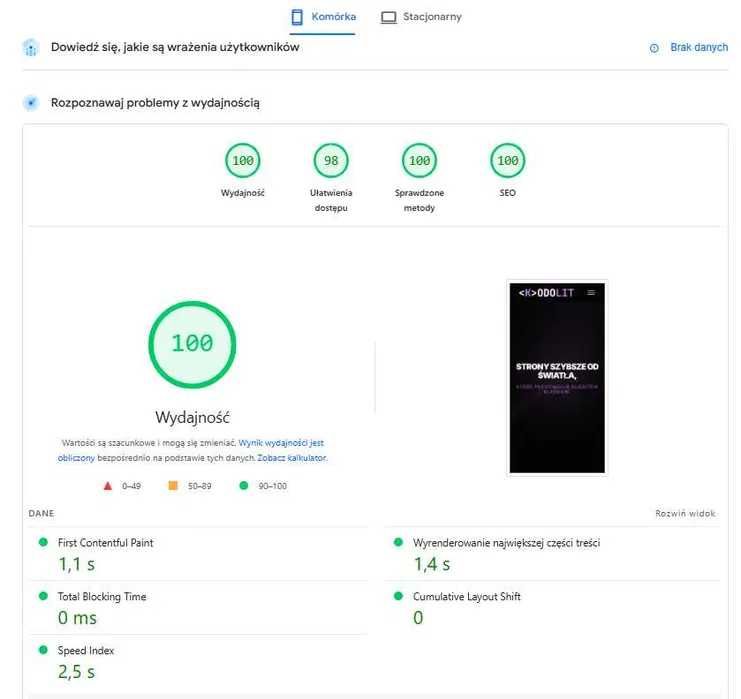The height and width of the screenshot is (699, 741).
Task: Click the mobile phone icon beside Komórka
Action: click(x=297, y=17)
